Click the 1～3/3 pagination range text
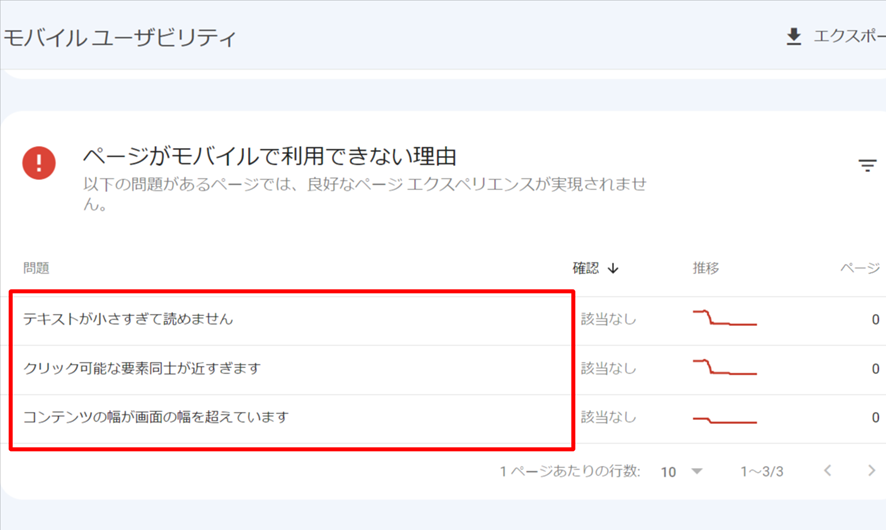 tap(762, 471)
